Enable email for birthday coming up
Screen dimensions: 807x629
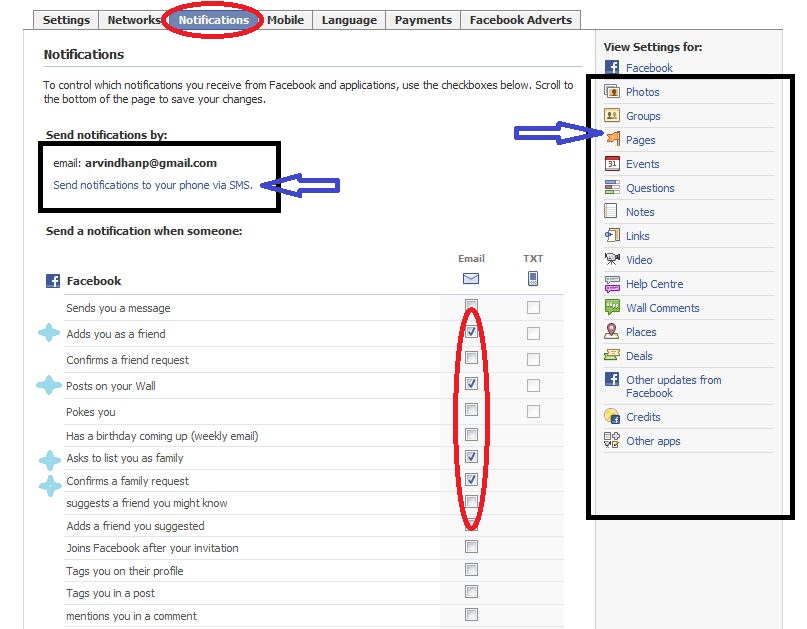point(471,434)
